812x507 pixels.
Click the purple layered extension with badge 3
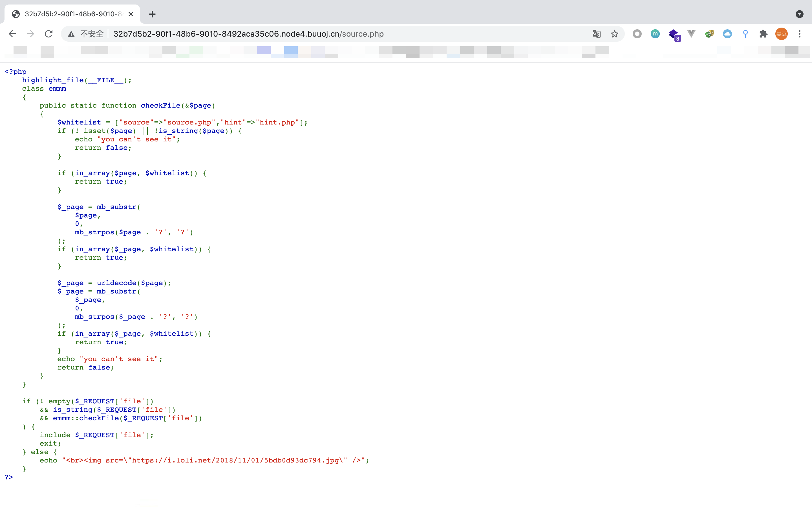[x=673, y=34]
